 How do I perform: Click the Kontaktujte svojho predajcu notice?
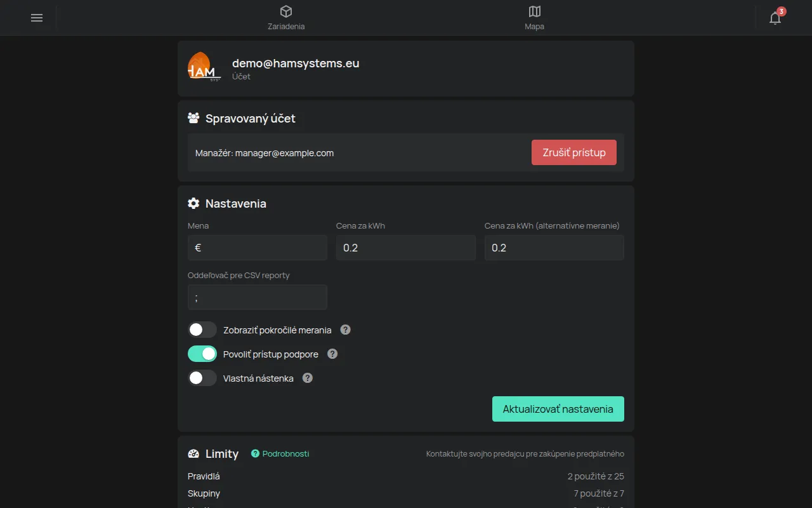click(x=525, y=454)
